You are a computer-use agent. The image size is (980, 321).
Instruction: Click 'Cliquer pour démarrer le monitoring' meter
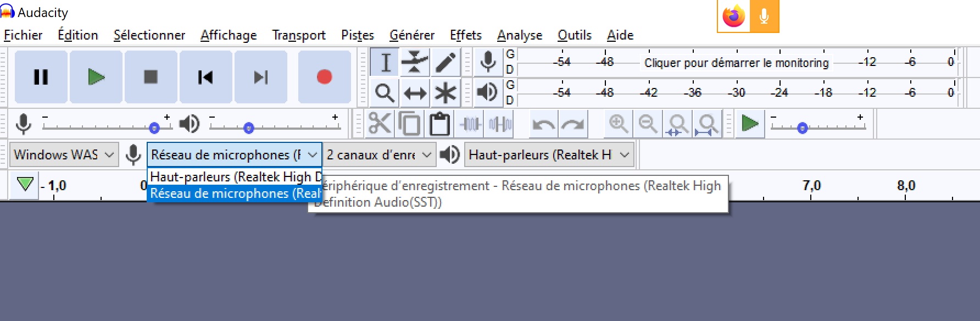click(x=736, y=63)
